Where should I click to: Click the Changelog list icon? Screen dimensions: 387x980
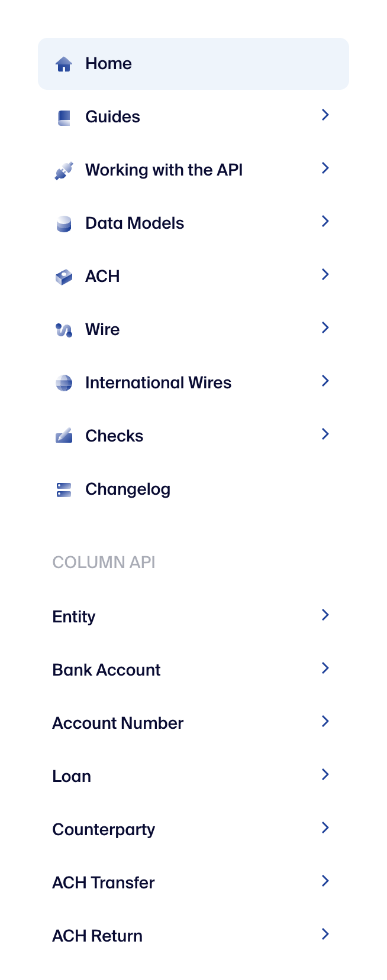pyautogui.click(x=64, y=489)
